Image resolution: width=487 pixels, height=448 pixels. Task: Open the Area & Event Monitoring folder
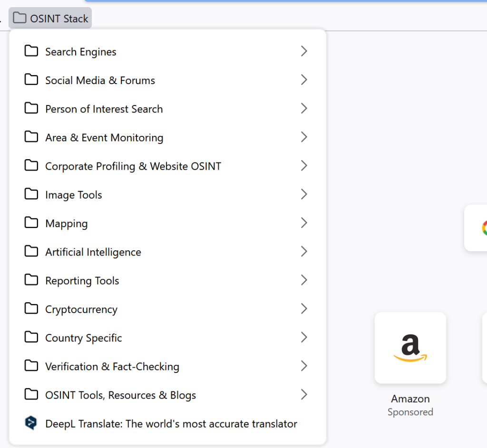[x=167, y=137]
